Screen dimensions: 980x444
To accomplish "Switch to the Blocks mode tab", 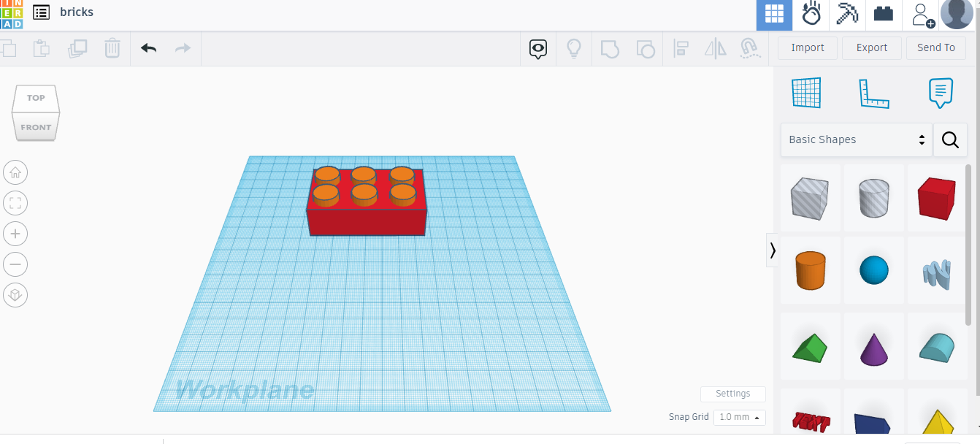I will (884, 15).
